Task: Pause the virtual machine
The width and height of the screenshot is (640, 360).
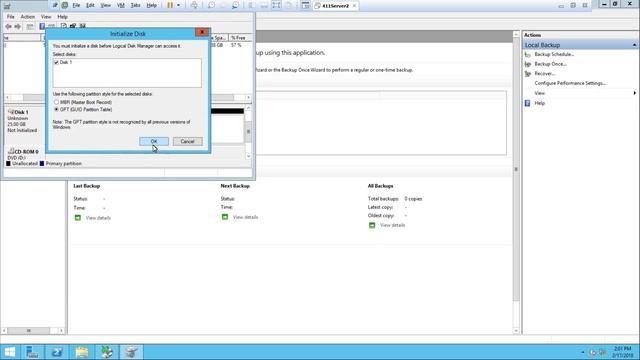Action: [170, 5]
